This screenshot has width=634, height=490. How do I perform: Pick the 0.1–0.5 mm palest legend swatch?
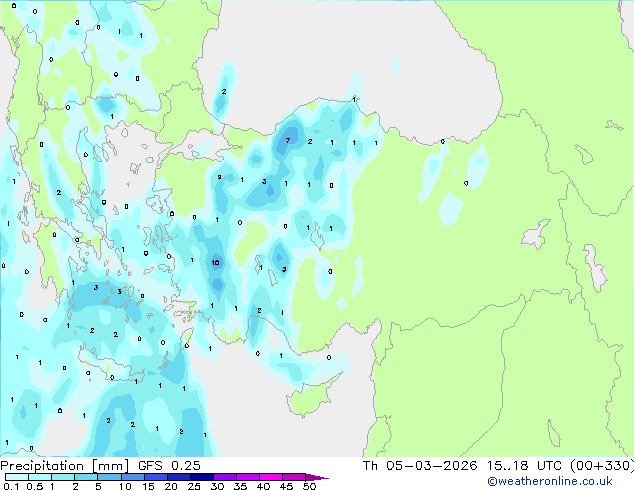17,477
